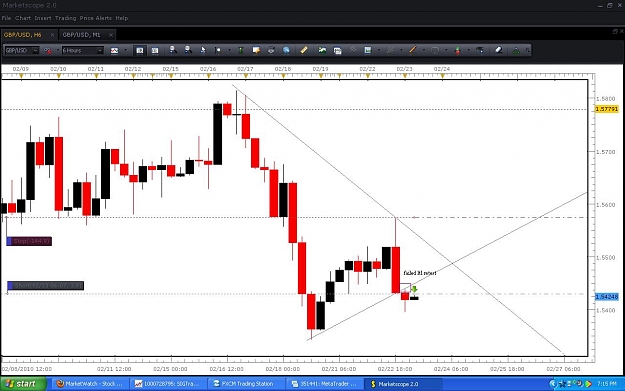Expand the arrow beside ellipse shape tool
The width and height of the screenshot is (625, 391).
446,50
